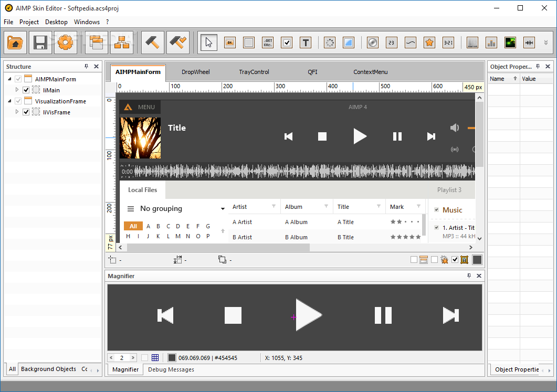Screen dimensions: 557x392
Task: Select the gray spectrum element tool
Action: (472, 43)
